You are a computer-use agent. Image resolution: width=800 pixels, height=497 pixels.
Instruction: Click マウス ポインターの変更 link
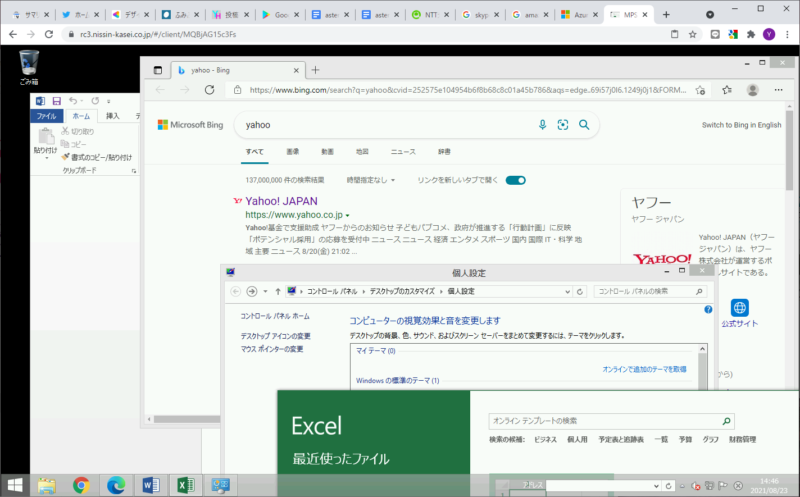272,349
